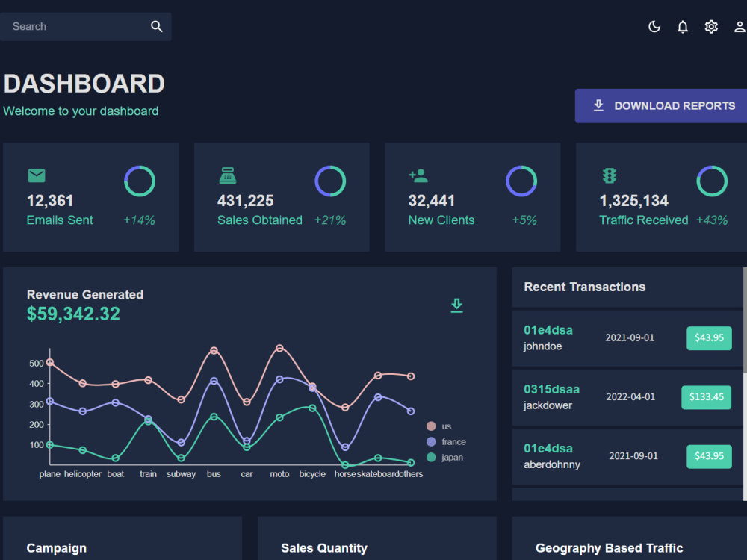Image resolution: width=747 pixels, height=560 pixels.
Task: Click the france legend color dot
Action: (x=431, y=442)
